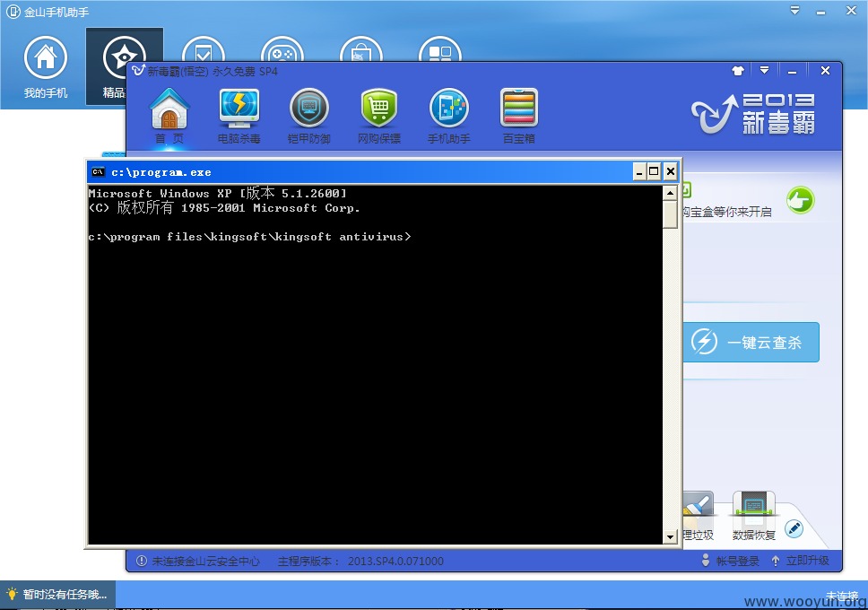Minimize the 新毒霸 window
Screen dimensions: 868x610
(x=792, y=71)
